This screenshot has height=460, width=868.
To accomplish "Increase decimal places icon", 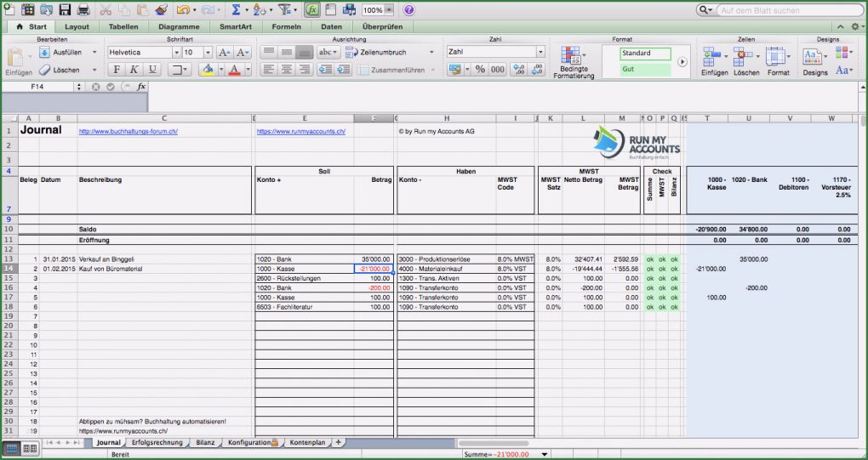I will [x=519, y=70].
